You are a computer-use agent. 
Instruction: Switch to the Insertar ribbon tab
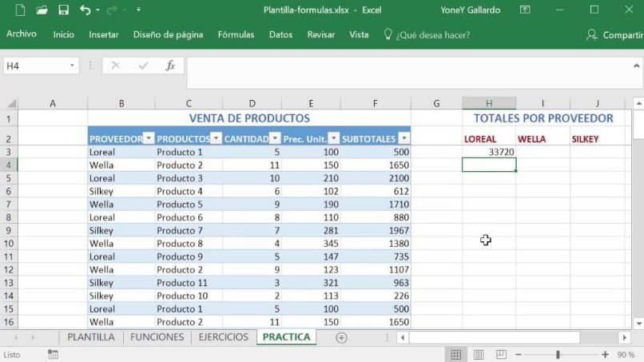tap(104, 34)
